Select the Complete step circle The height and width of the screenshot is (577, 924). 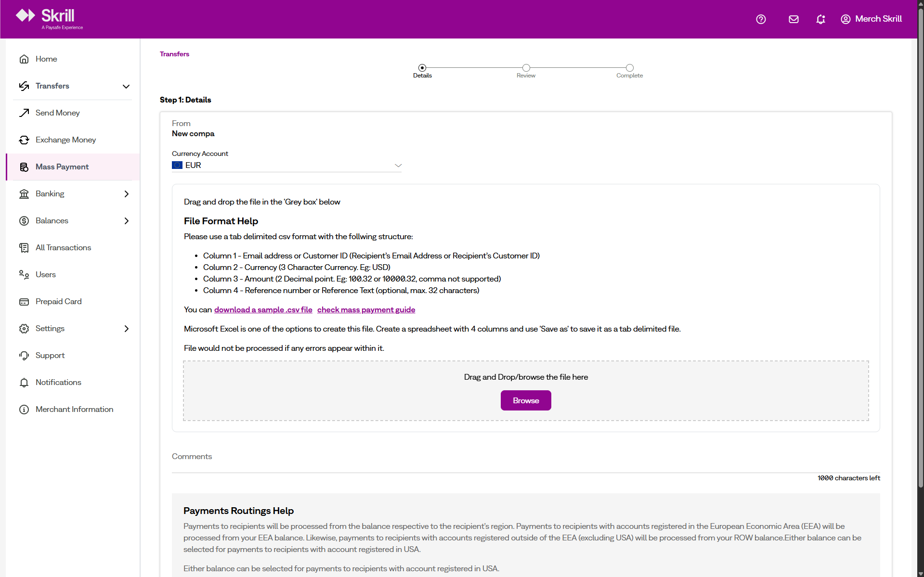630,67
